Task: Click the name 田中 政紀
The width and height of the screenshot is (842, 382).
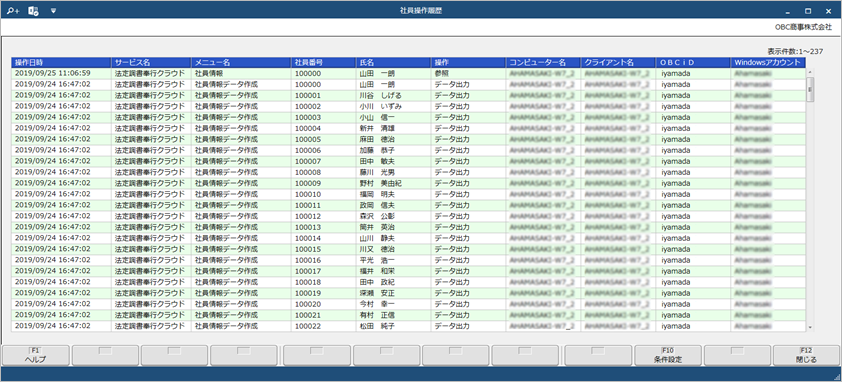Action: (377, 282)
